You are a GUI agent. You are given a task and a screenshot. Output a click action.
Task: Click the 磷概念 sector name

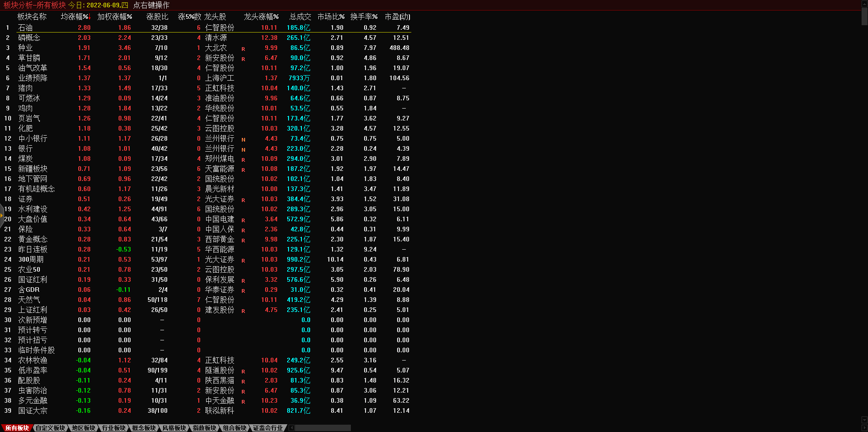coord(29,38)
